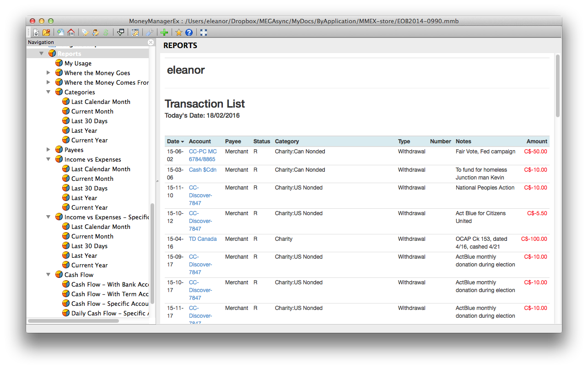The image size is (588, 369).
Task: Open Last 30 Days under Income vs Expenses
Action: 89,188
